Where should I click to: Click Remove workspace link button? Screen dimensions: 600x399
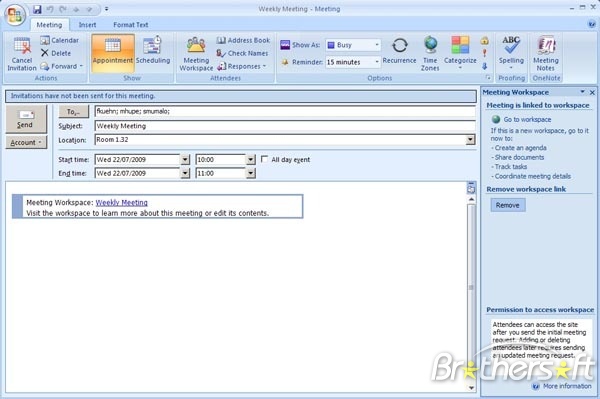(508, 205)
